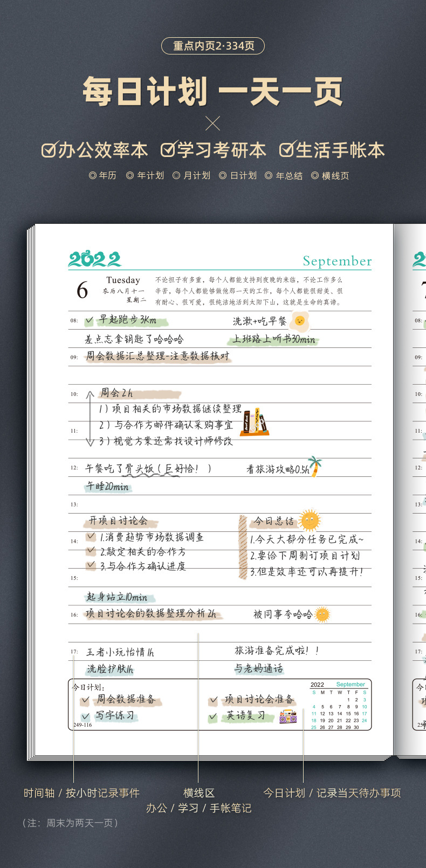Image resolution: width=426 pixels, height=868 pixels.
Task: Click the 王者小玩怡情1h entry
Action: [x=120, y=652]
